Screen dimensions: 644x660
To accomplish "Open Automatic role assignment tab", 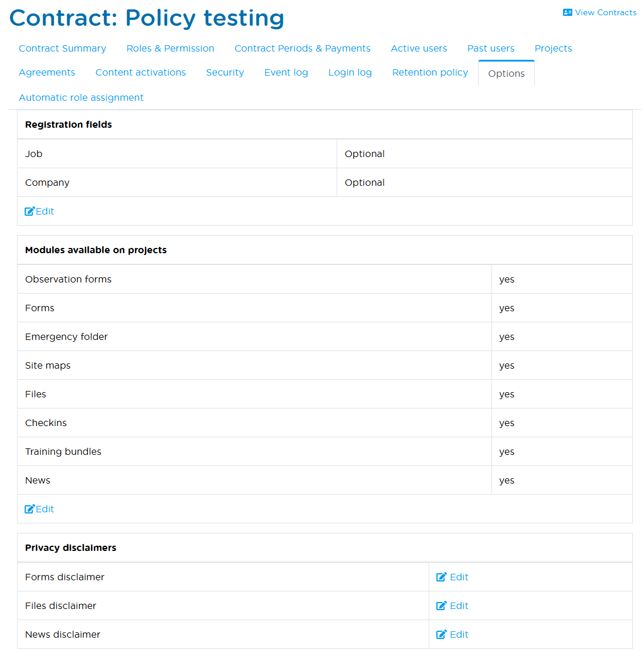I will [x=81, y=98].
